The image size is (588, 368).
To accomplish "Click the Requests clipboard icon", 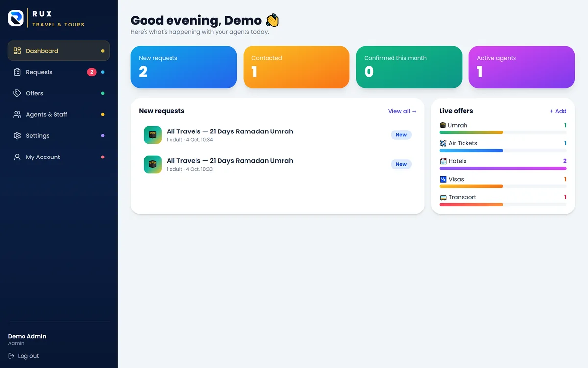I will [17, 72].
